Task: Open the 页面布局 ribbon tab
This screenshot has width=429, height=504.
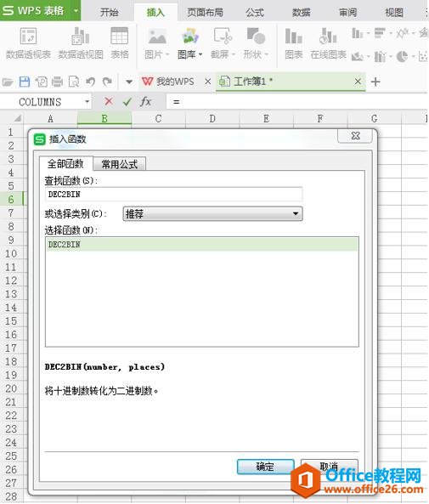Action: coord(205,13)
